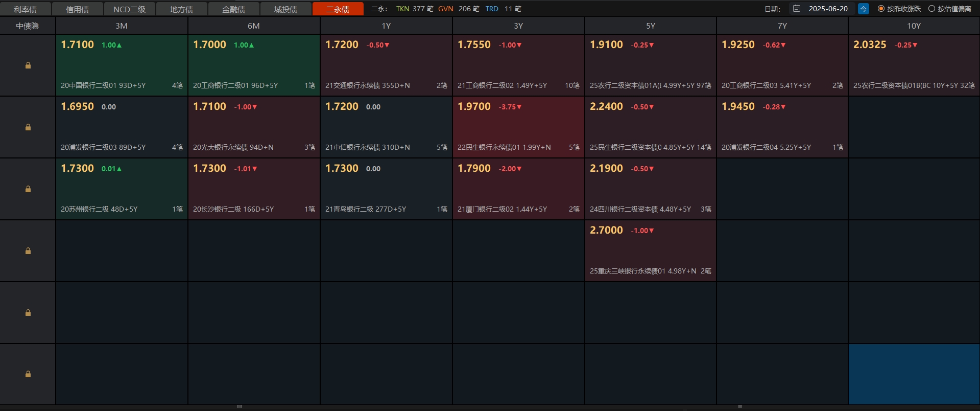Click the 中债隐 column header

[x=28, y=26]
